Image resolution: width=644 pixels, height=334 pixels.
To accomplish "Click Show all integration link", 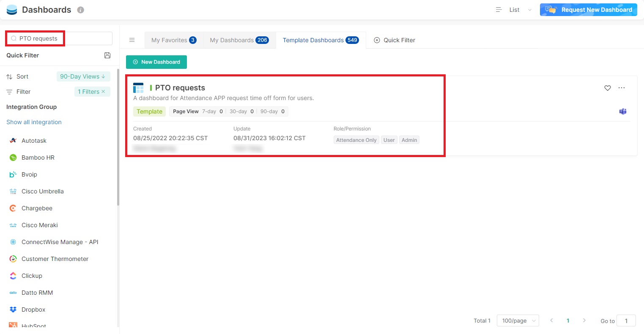I will 34,122.
